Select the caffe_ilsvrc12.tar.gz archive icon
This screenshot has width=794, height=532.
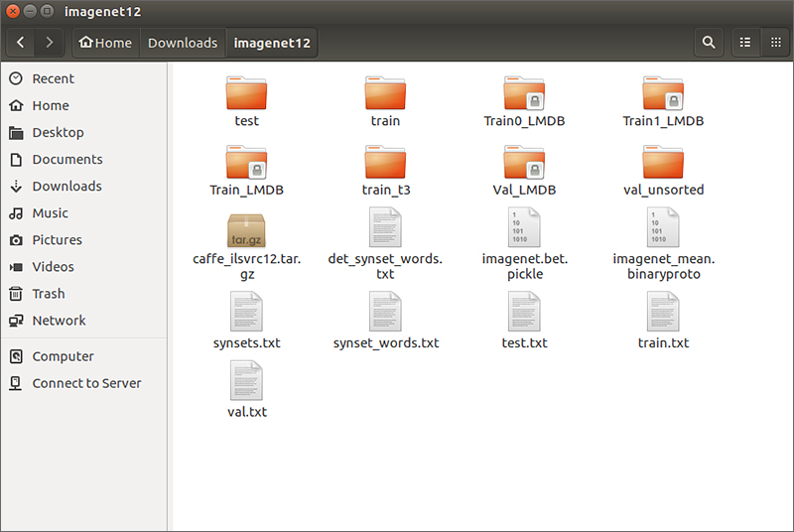pyautogui.click(x=246, y=230)
